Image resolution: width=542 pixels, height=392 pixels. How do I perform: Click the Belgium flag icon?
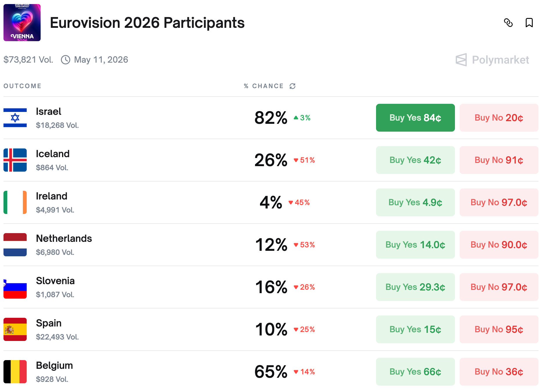pyautogui.click(x=15, y=372)
